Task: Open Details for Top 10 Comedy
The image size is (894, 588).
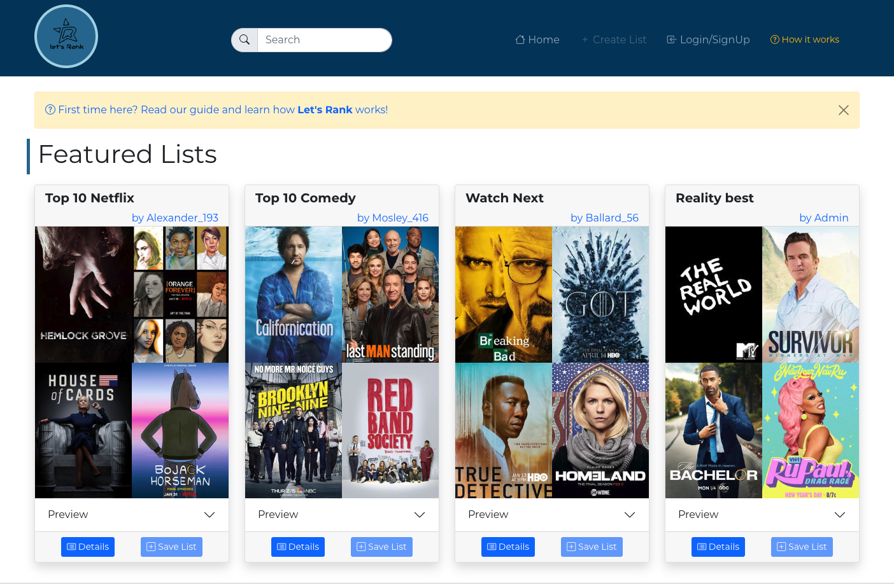Action: (x=298, y=547)
